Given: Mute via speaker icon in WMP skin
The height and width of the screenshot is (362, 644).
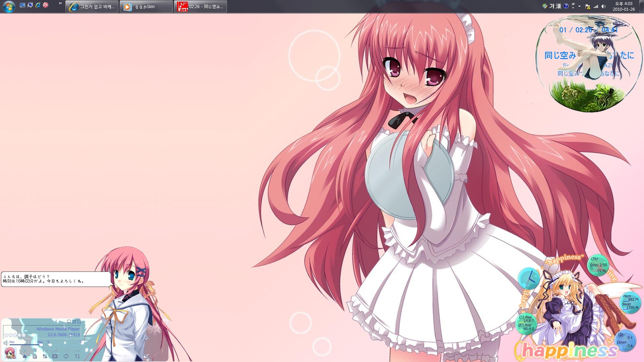Looking at the screenshot, I should tap(6, 343).
